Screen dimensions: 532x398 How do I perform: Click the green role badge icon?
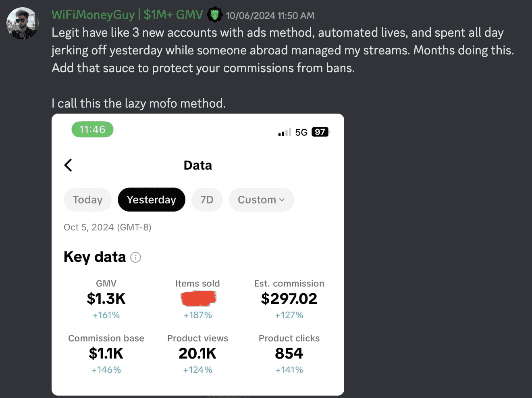pyautogui.click(x=215, y=15)
